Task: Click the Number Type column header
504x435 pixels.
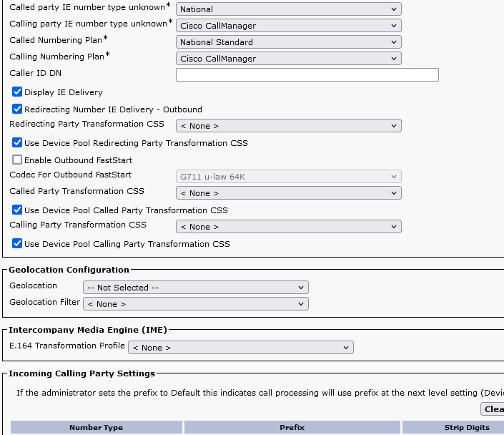Action: click(x=96, y=428)
